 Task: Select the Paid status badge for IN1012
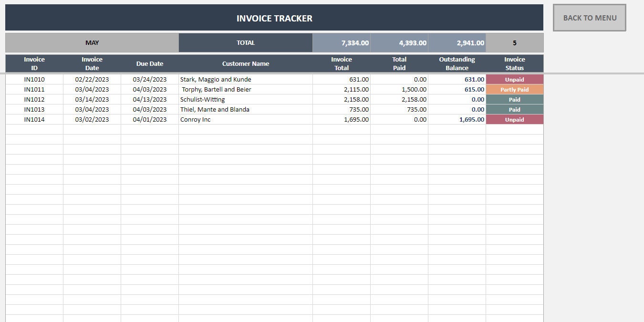point(514,99)
